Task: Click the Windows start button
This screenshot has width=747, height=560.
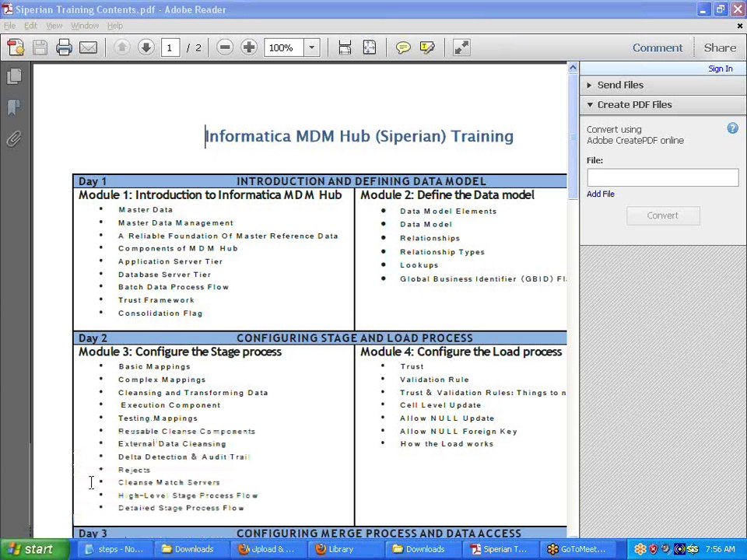Action: [34, 549]
